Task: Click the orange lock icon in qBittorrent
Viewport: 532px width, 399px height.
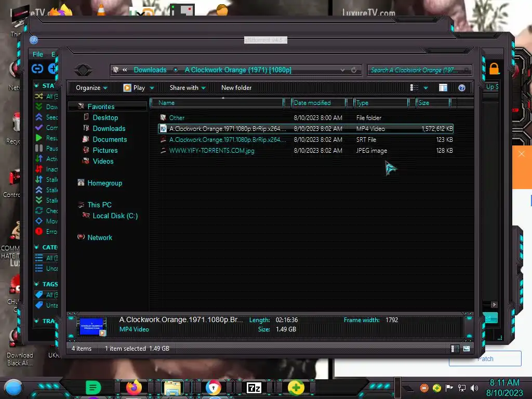Action: [494, 69]
